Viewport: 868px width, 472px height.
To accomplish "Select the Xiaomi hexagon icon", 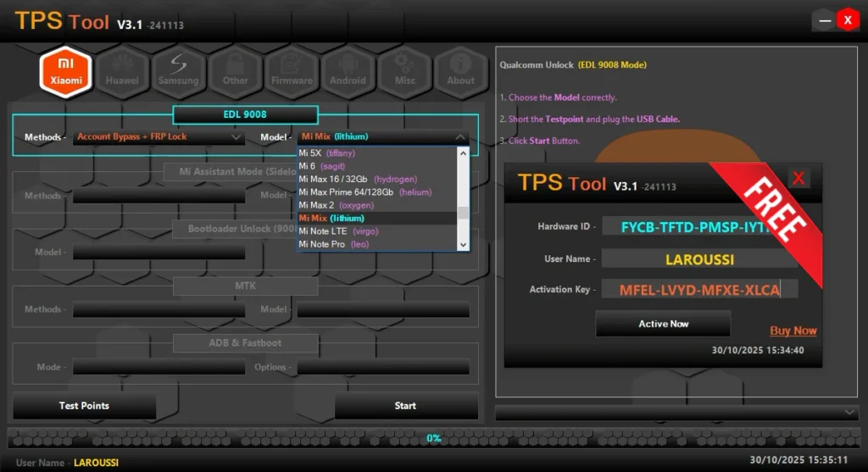I will [x=66, y=72].
